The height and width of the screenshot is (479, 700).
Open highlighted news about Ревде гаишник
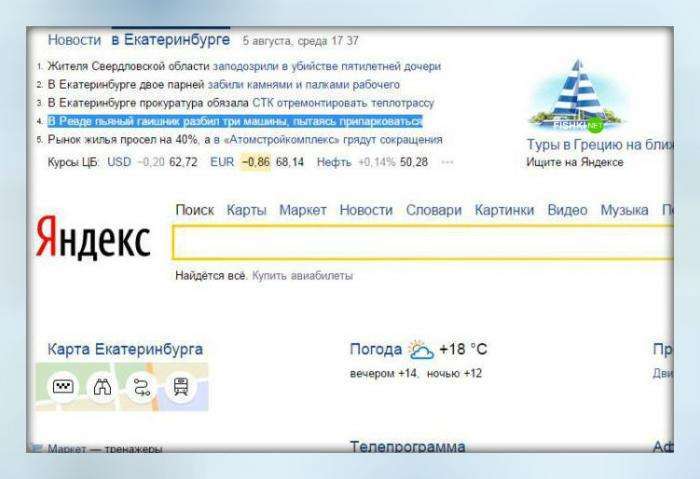pyautogui.click(x=235, y=121)
